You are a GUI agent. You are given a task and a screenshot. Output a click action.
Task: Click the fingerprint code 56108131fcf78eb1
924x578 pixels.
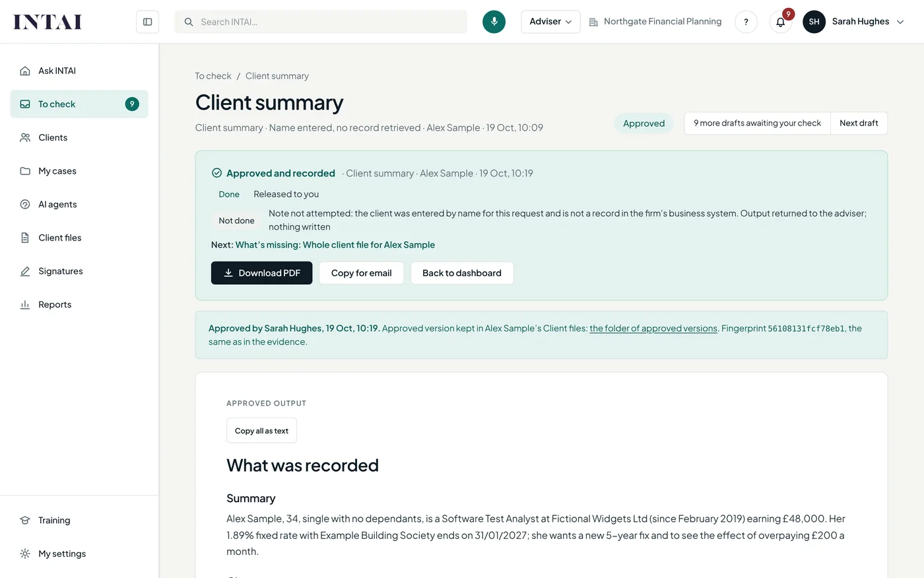[806, 328]
